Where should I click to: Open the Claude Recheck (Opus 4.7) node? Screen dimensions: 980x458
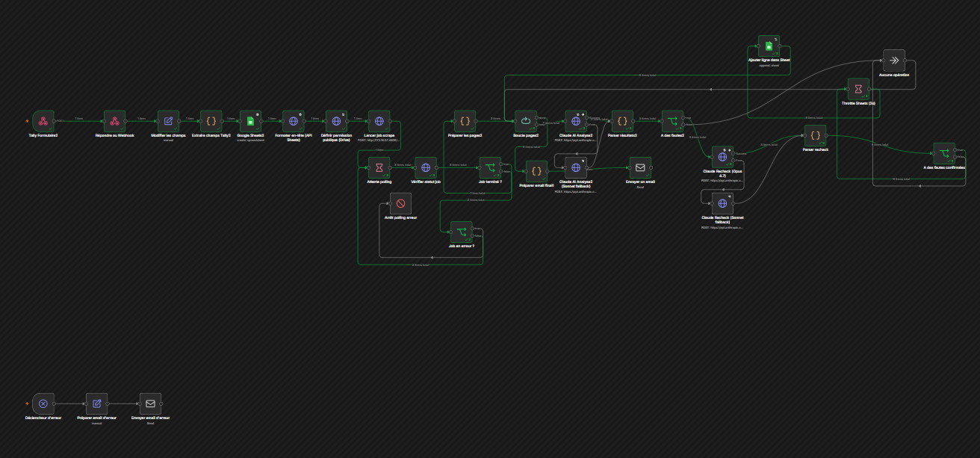(722, 156)
